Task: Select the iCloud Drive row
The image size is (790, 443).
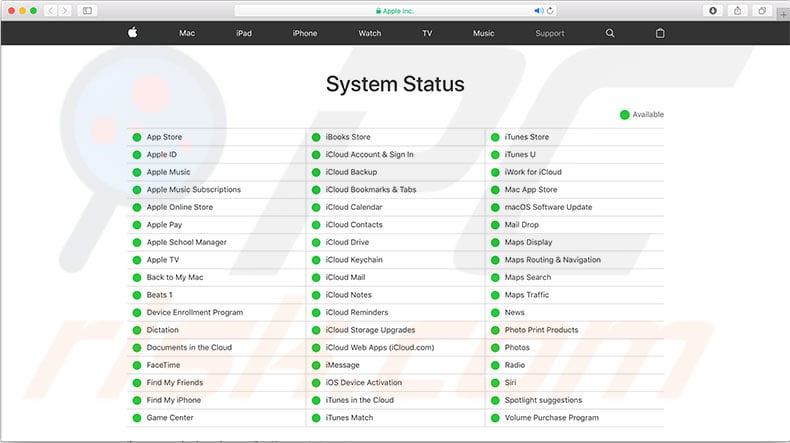Action: point(396,242)
